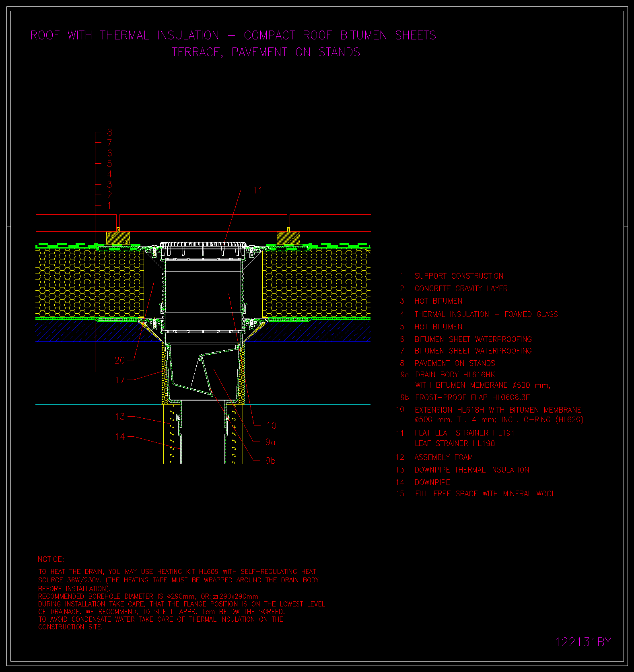Select callout number '20' left of the drain
This screenshot has width=634, height=672.
tap(120, 360)
